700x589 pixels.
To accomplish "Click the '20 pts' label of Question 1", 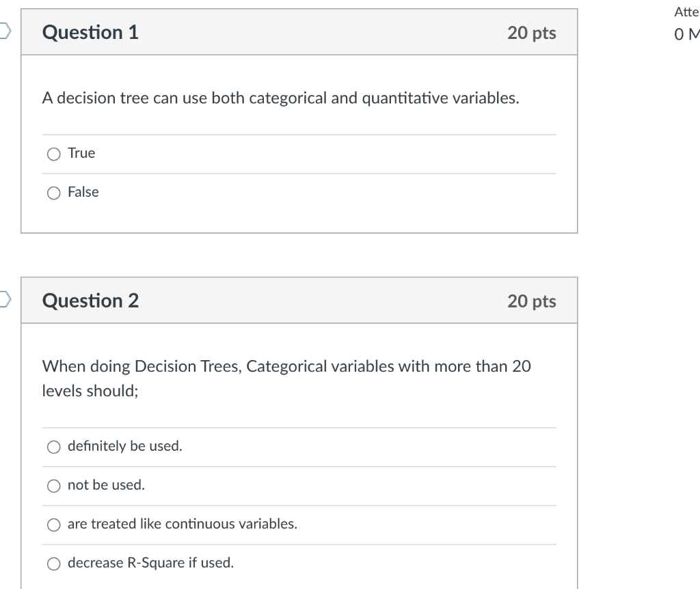I will (x=532, y=33).
